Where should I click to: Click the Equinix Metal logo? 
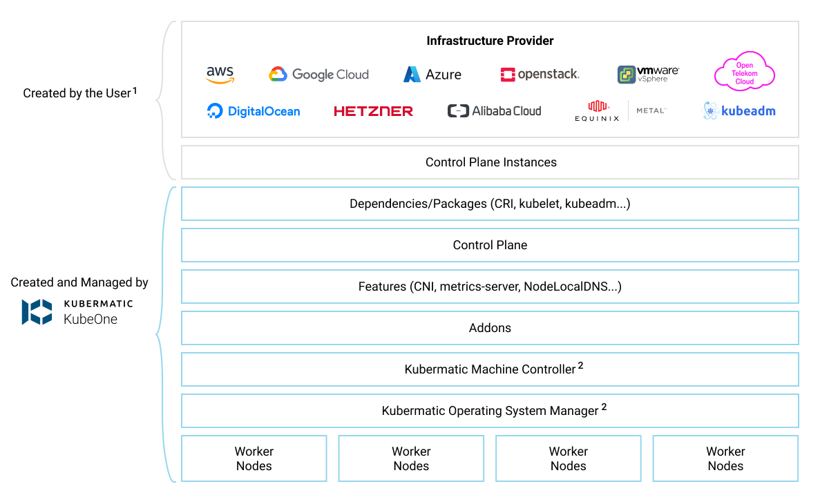[620, 110]
